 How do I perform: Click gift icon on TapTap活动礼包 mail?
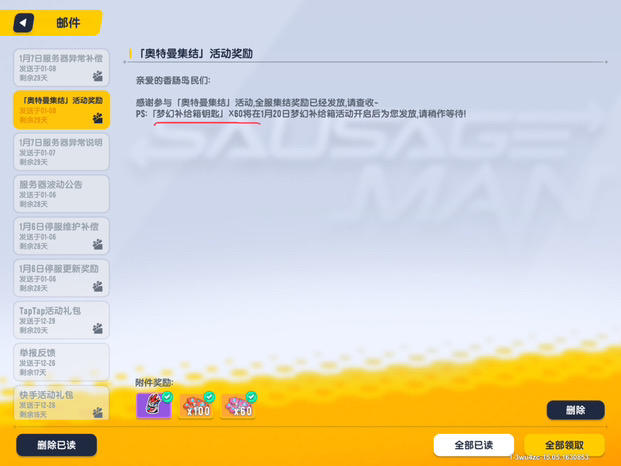[x=98, y=328]
